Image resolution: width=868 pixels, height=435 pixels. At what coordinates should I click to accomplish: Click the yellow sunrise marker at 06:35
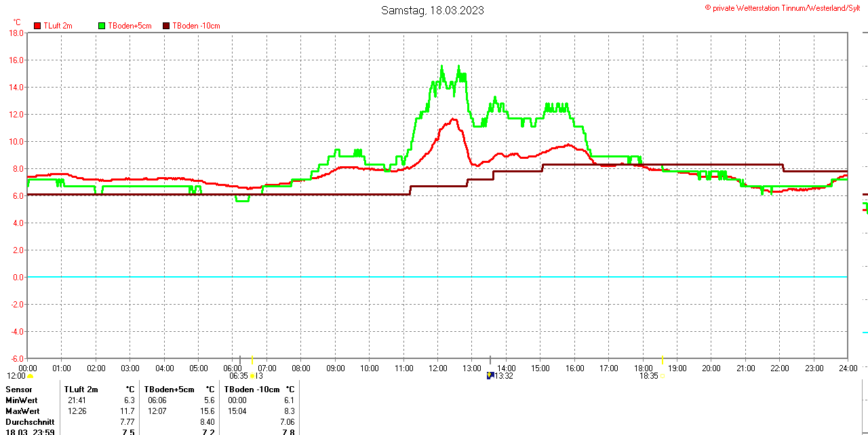pos(252,376)
